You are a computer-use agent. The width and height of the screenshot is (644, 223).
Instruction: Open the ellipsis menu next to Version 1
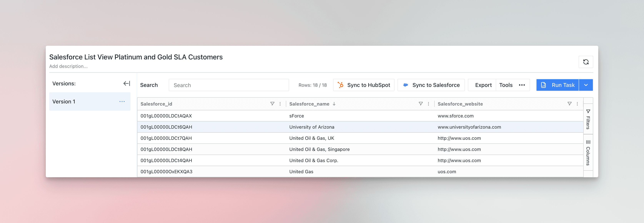pos(122,102)
